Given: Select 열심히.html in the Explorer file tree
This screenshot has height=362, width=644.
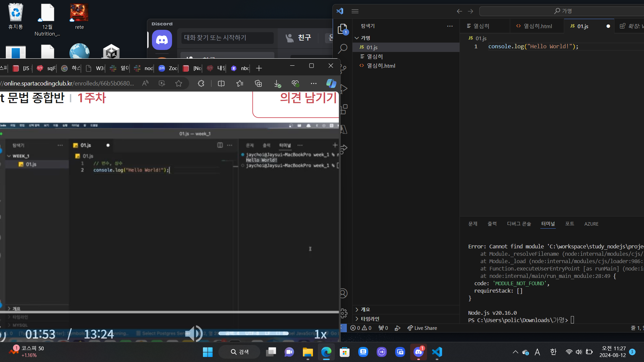Looking at the screenshot, I should coord(406,66).
